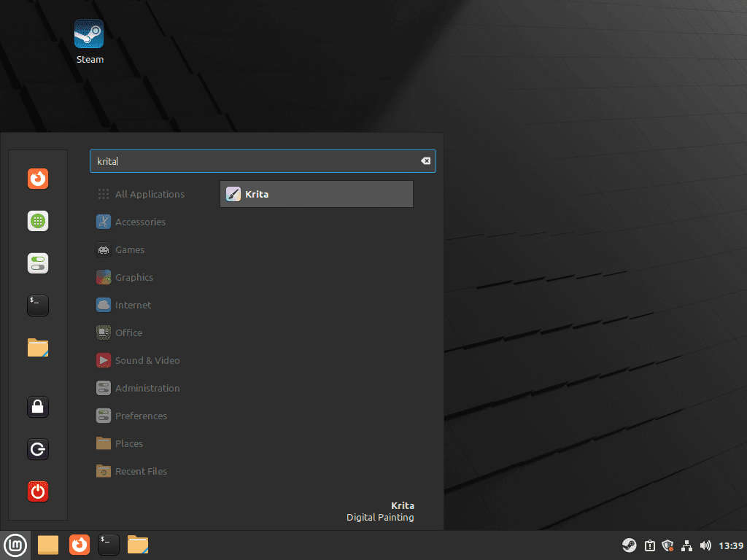Lock the screen with the padlock icon
Viewport: 747px width, 560px height.
(x=38, y=407)
